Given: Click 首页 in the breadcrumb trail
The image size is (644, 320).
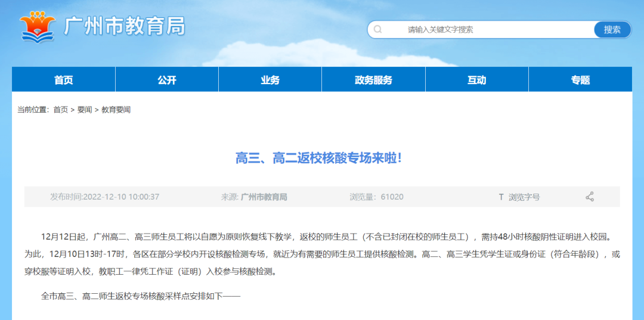Looking at the screenshot, I should 61,110.
